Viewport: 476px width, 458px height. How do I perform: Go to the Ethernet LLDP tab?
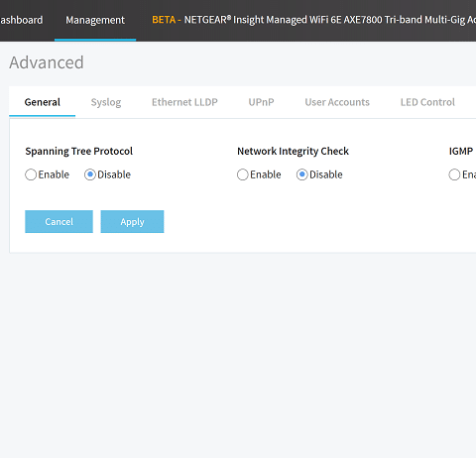184,102
